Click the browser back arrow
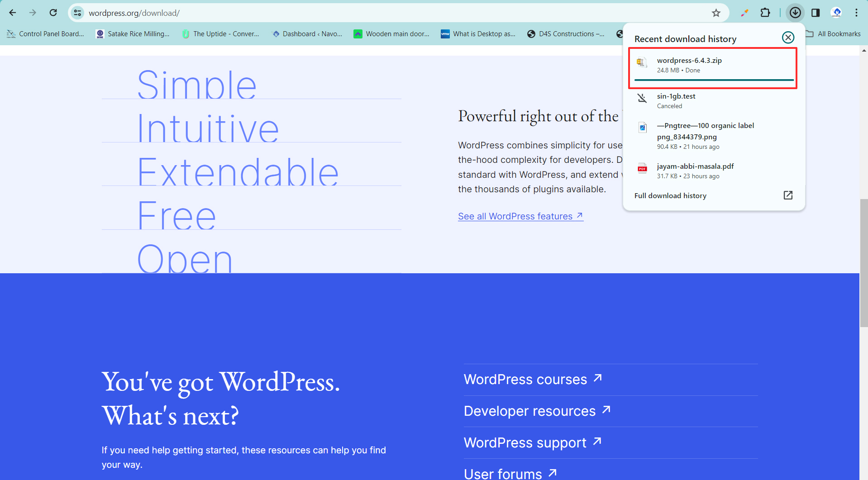 click(13, 13)
